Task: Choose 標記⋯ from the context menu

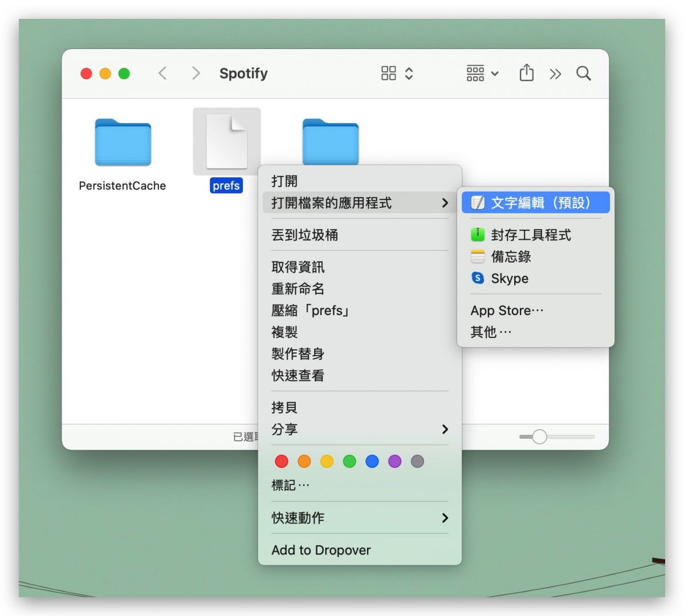Action: [x=360, y=486]
